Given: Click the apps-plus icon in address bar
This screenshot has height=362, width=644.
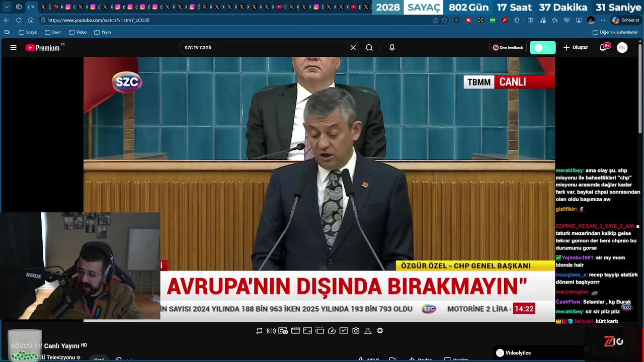Looking at the screenshot, I should pos(435,20).
